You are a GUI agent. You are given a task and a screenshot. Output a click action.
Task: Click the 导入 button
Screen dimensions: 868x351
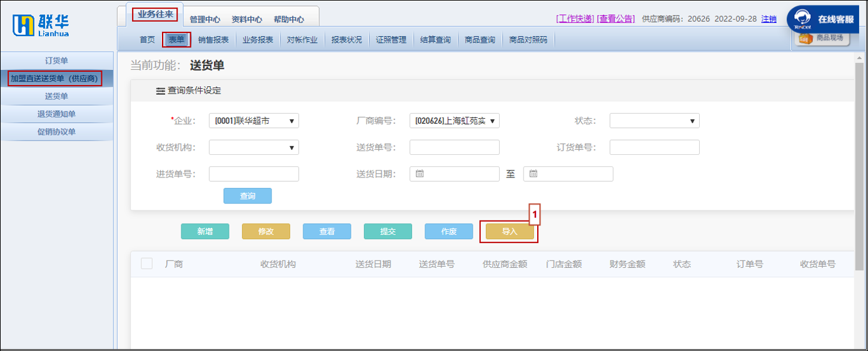point(510,232)
